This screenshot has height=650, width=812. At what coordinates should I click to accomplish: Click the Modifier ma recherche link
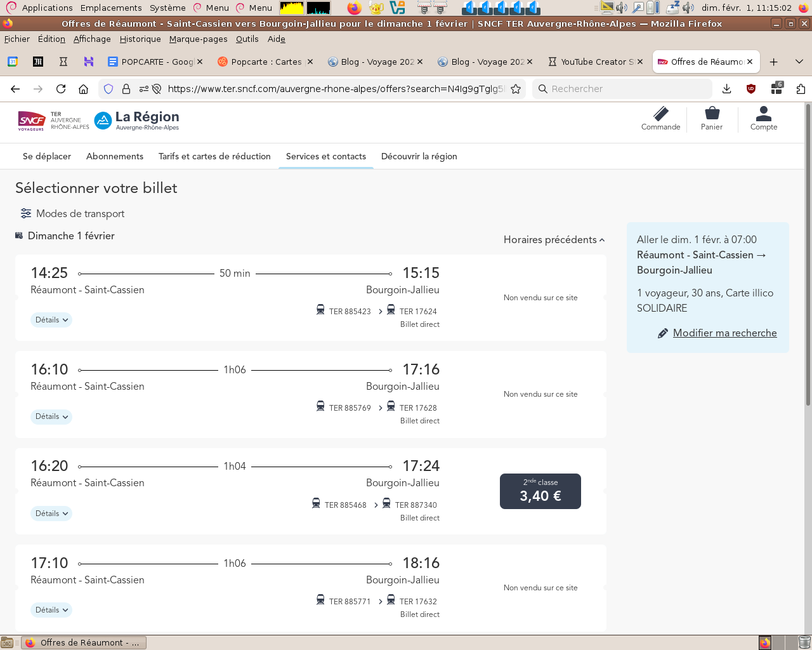click(x=724, y=333)
